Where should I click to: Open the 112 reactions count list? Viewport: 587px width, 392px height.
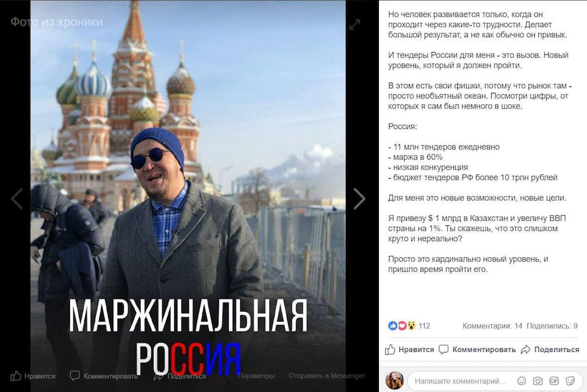(424, 326)
